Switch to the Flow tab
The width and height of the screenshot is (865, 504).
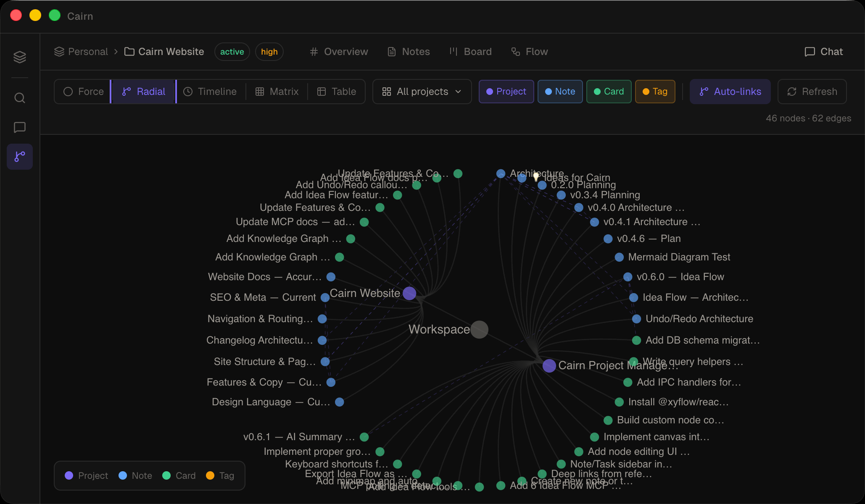530,52
